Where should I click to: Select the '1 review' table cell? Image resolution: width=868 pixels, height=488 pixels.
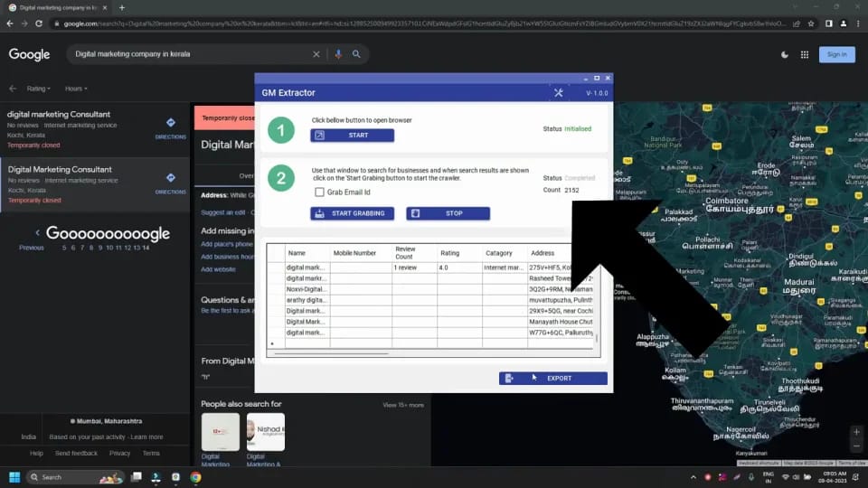[x=415, y=267]
